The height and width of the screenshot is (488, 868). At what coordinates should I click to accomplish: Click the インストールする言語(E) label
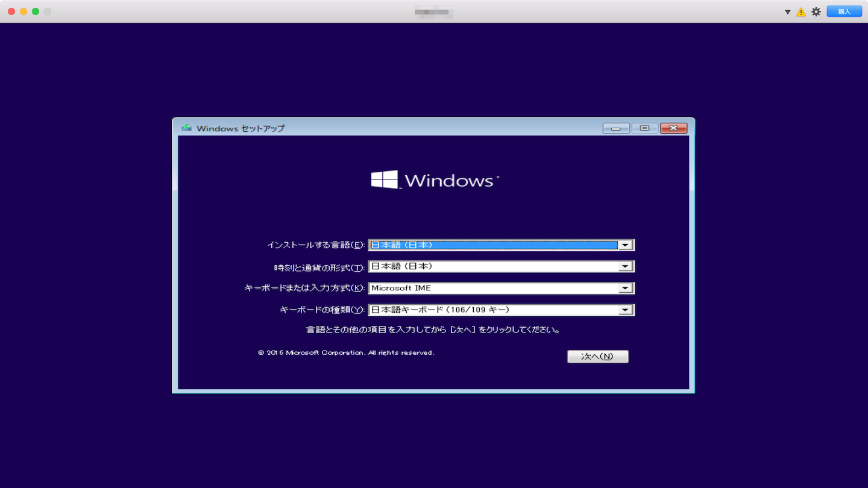pos(316,245)
